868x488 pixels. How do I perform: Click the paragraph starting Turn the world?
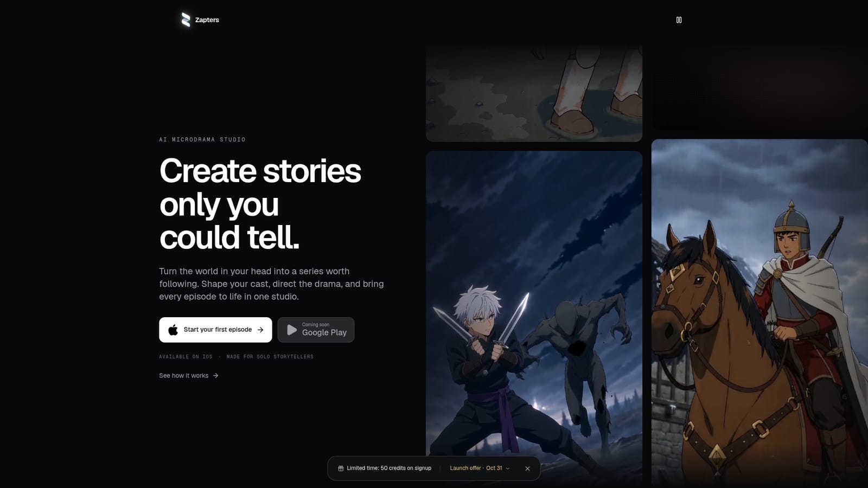point(271,284)
